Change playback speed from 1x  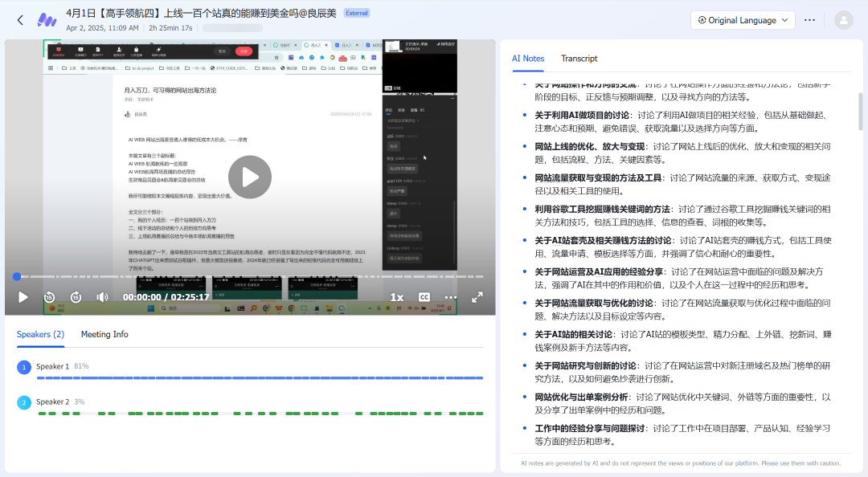coord(397,297)
